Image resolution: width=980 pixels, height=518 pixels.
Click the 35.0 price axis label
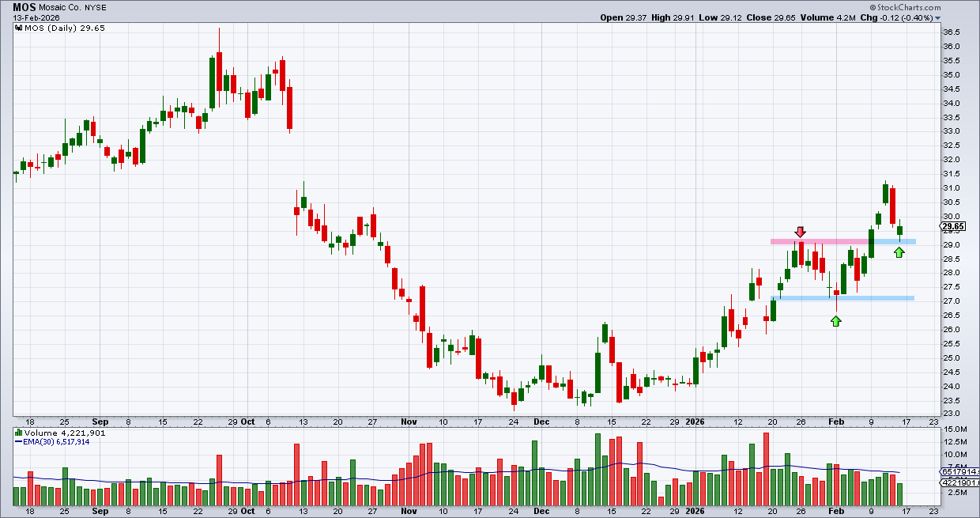tap(951, 75)
